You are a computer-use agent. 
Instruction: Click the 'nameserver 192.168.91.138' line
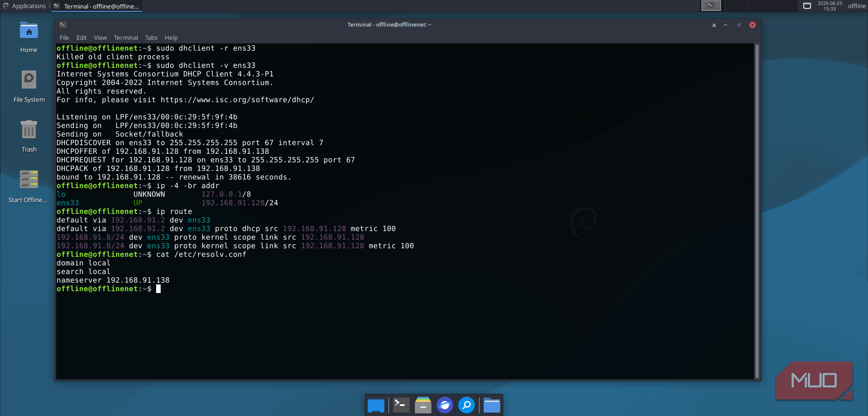pos(113,280)
